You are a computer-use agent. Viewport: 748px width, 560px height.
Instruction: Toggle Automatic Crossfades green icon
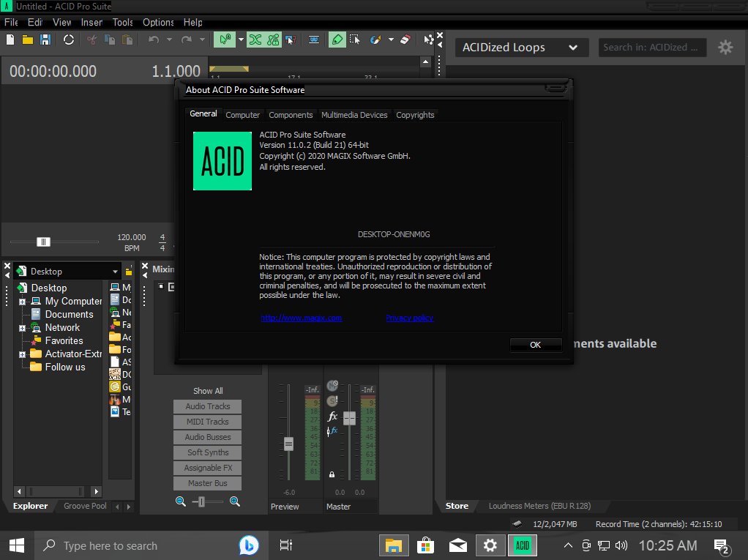pyautogui.click(x=255, y=40)
